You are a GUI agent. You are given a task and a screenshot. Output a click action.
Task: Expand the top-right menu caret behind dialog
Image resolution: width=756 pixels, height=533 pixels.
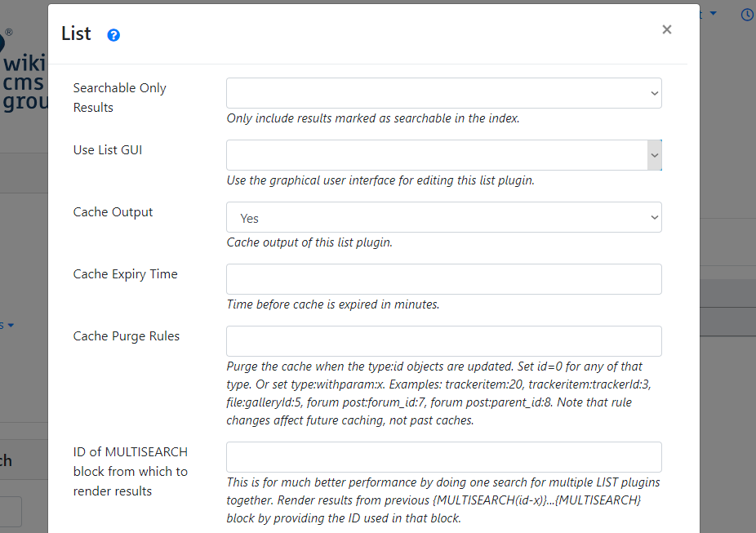[713, 14]
